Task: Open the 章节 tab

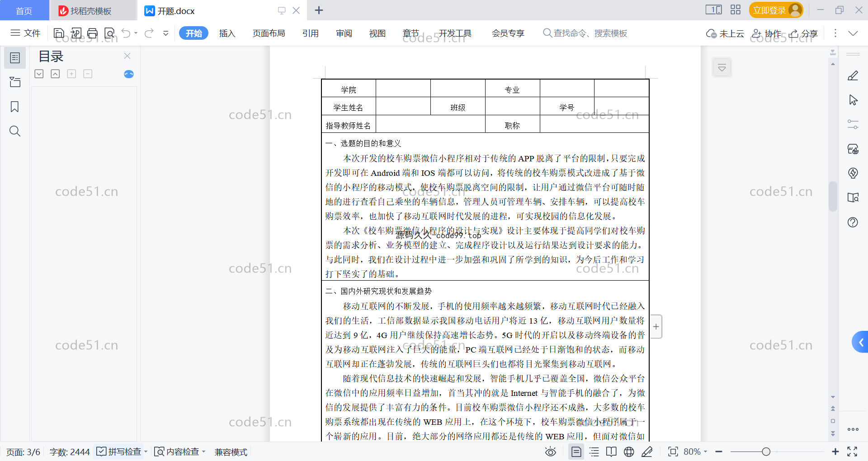Action: point(411,33)
